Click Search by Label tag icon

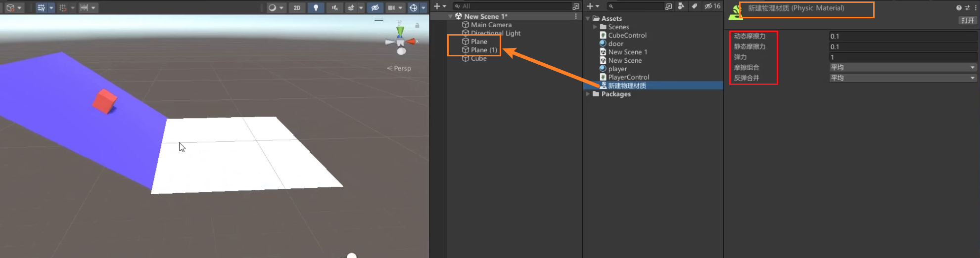[x=695, y=6]
